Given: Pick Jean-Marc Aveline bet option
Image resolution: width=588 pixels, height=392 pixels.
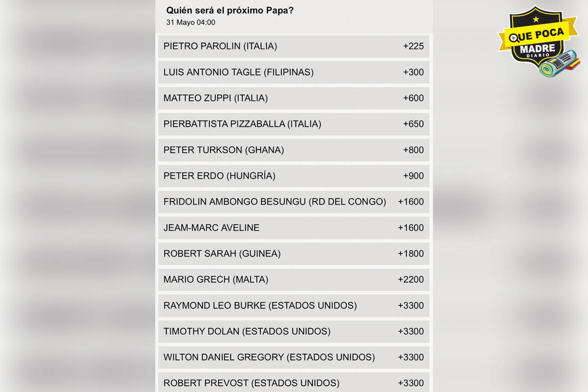Looking at the screenshot, I should 294,228.
